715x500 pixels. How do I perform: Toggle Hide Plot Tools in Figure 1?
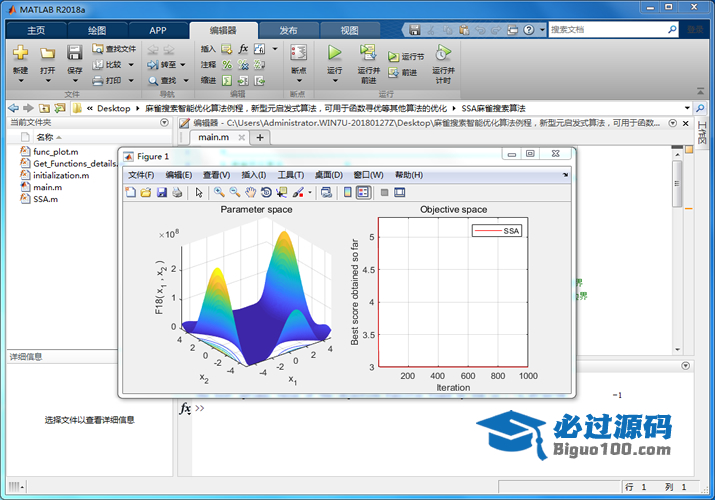coord(384,192)
